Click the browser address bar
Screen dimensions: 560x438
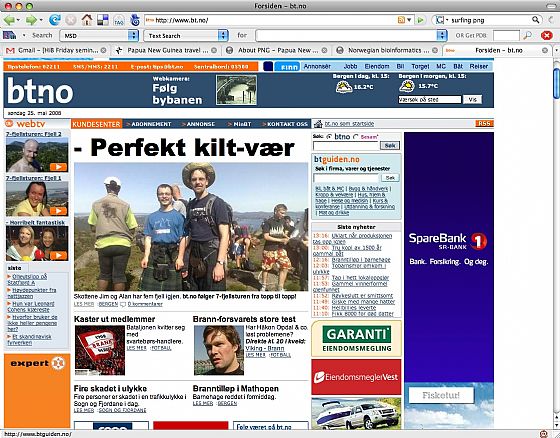(271, 20)
